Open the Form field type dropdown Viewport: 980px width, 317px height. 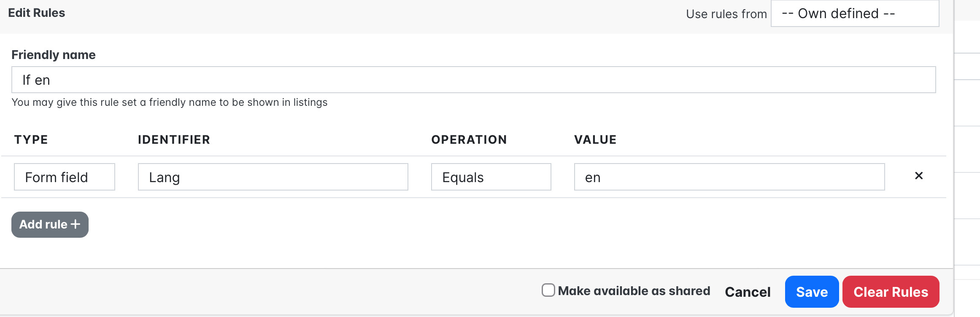(x=64, y=177)
